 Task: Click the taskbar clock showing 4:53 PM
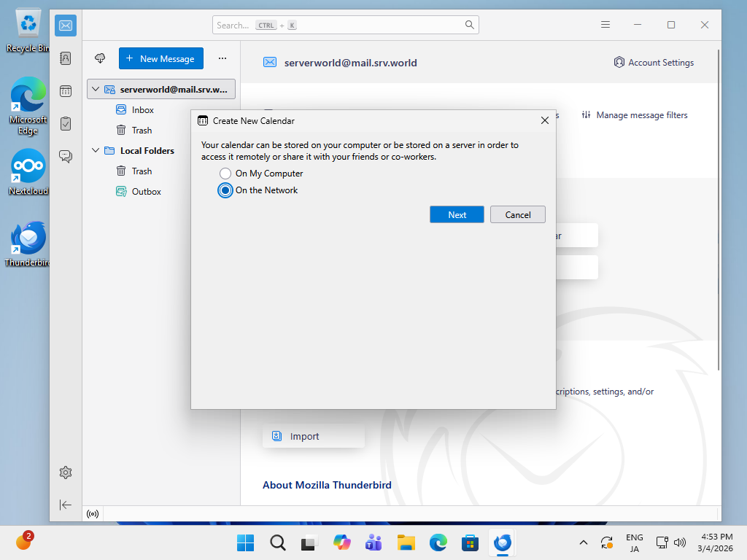click(716, 542)
